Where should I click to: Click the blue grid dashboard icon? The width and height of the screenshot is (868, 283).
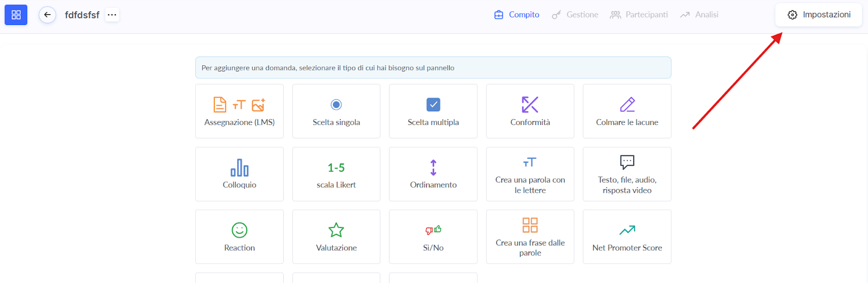pyautogui.click(x=16, y=15)
